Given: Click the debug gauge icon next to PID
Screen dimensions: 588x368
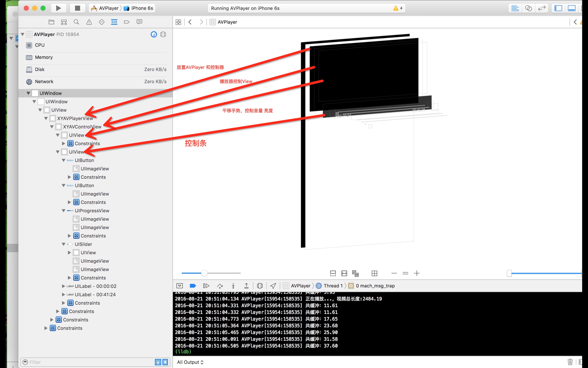Looking at the screenshot, I should [154, 34].
